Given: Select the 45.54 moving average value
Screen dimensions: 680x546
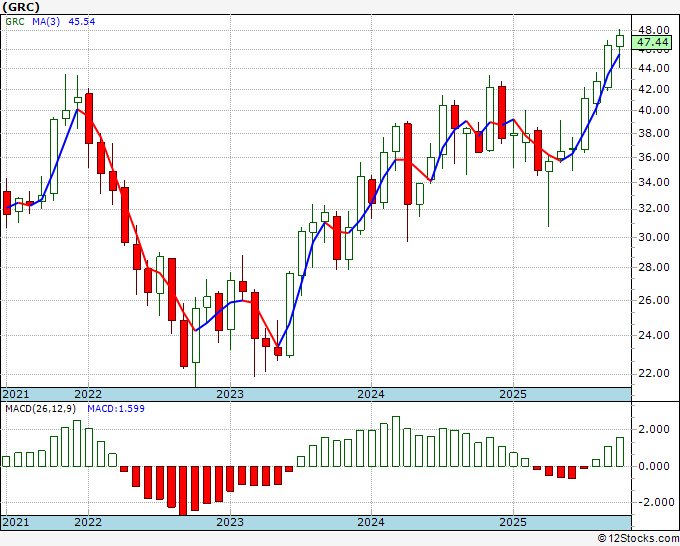Looking at the screenshot, I should pos(82,22).
